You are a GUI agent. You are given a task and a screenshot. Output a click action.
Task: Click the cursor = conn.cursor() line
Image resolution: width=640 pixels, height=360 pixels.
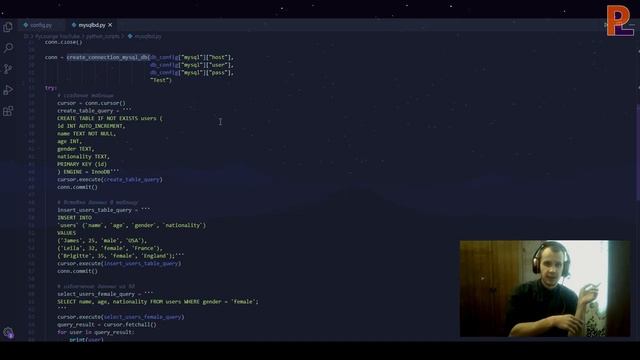[x=91, y=103]
